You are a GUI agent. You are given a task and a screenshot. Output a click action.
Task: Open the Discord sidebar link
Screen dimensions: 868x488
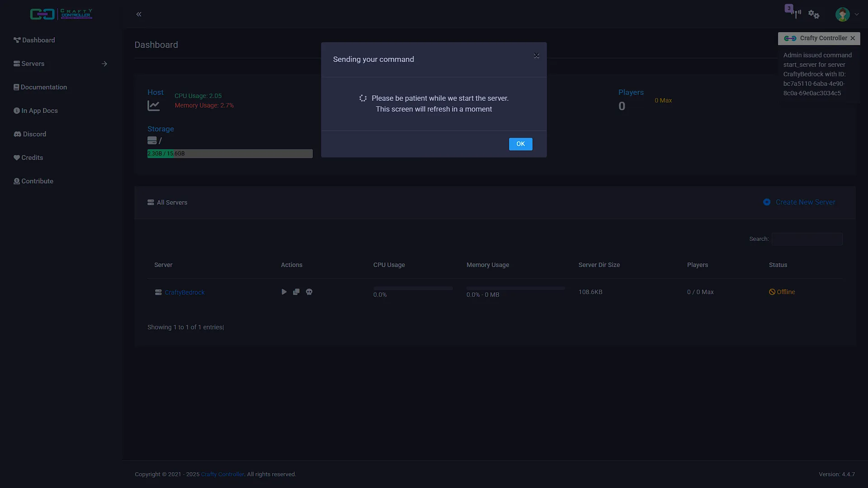30,134
